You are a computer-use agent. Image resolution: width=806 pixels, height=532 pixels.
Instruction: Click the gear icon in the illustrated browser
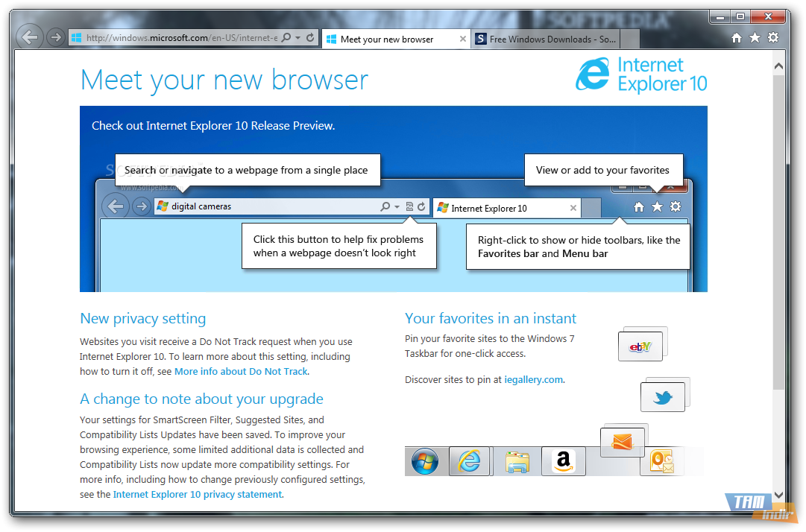point(676,206)
